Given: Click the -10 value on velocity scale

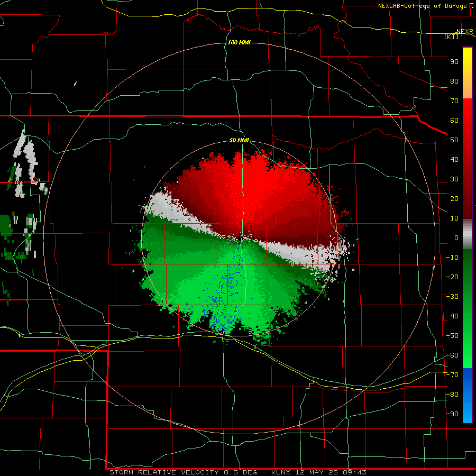Looking at the screenshot, I should click(x=452, y=258).
